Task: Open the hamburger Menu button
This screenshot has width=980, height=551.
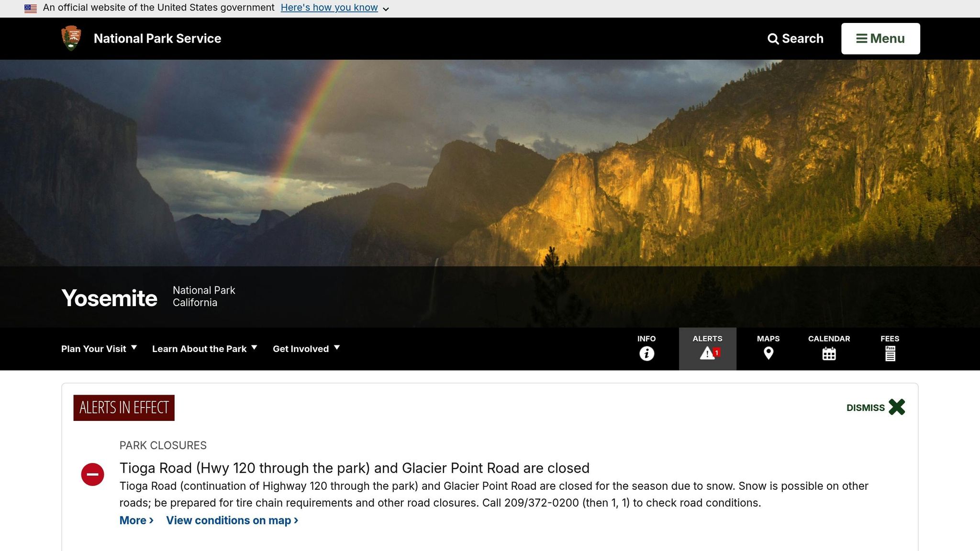Action: 880,39
